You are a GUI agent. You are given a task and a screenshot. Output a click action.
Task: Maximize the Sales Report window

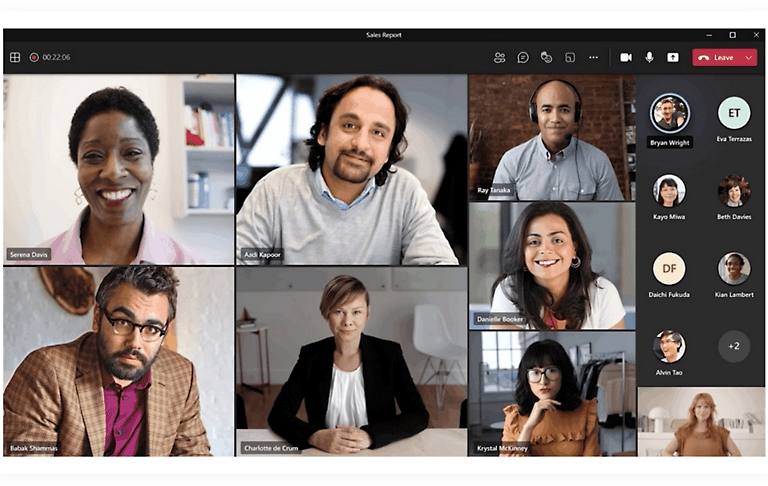pos(732,35)
